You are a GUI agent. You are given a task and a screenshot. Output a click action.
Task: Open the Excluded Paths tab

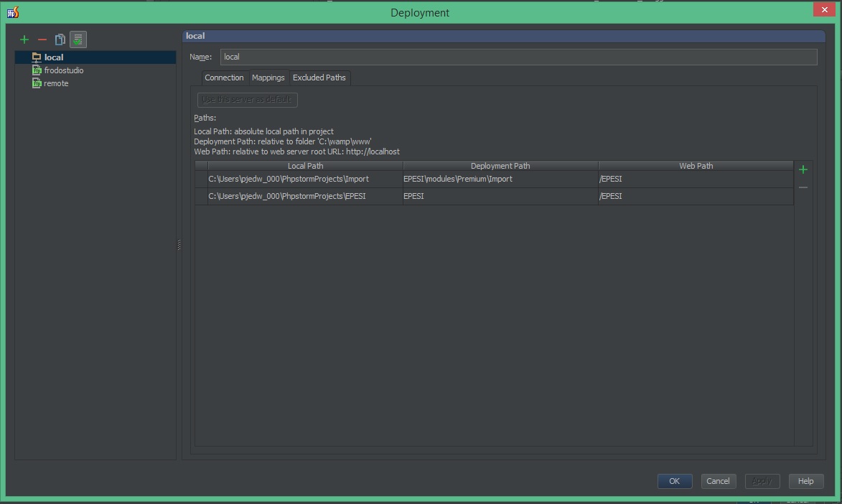point(319,78)
